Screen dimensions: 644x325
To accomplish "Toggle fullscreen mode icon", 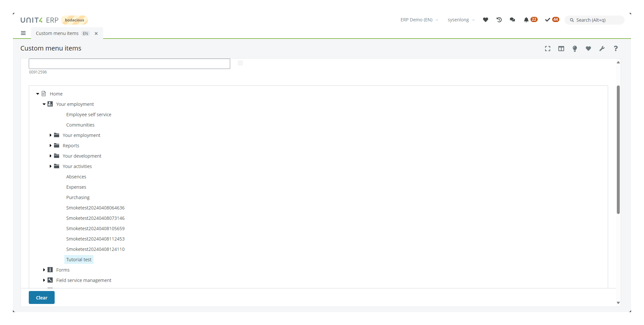I will click(x=547, y=49).
